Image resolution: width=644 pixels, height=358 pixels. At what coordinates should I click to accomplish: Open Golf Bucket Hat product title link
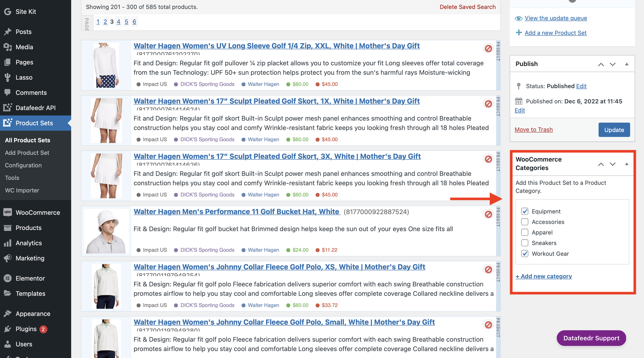237,211
